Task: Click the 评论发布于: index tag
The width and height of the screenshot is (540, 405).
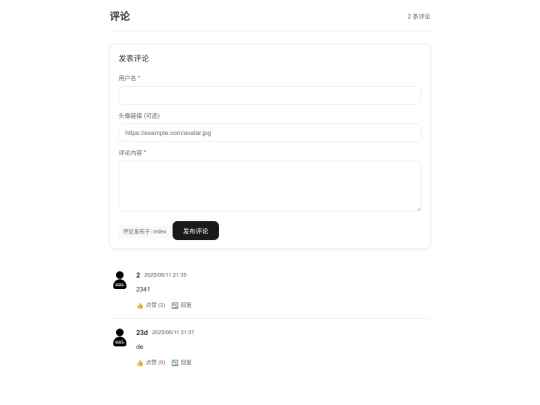Action: (x=145, y=231)
